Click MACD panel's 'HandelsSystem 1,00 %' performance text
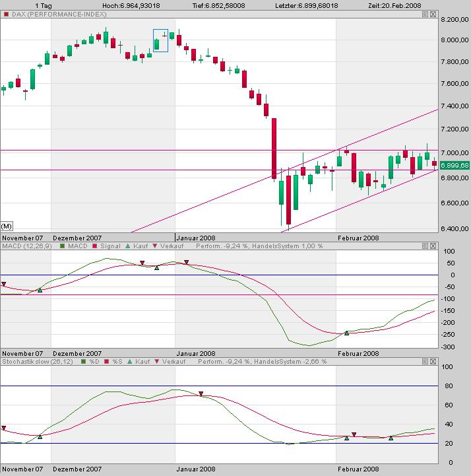The height and width of the screenshot is (476, 471). [x=287, y=246]
